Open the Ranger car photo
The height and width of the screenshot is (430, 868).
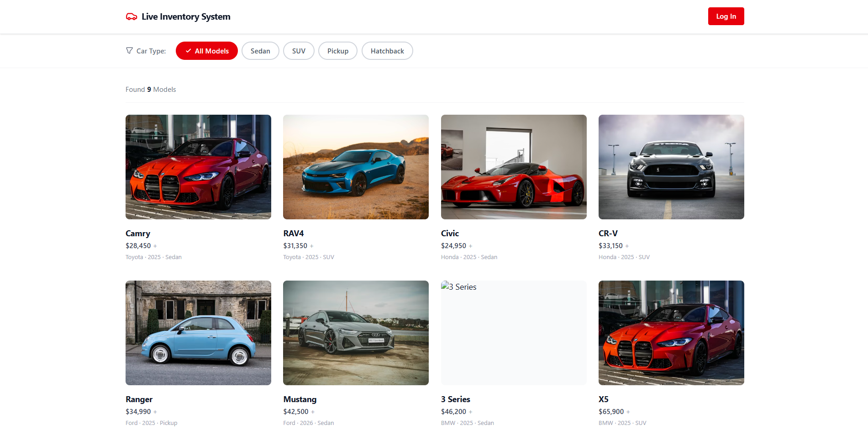(198, 333)
